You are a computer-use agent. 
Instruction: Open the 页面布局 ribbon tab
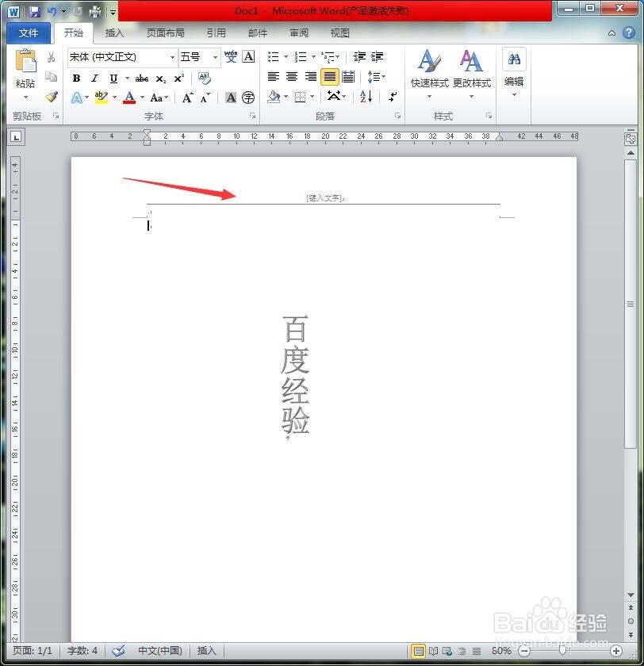166,33
